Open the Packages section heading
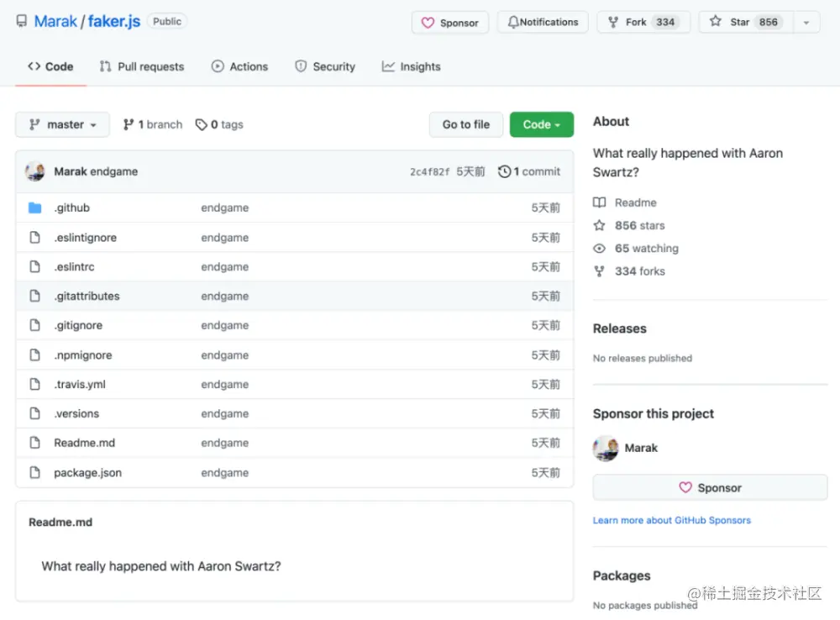Viewport: 840px width, 620px height. pyautogui.click(x=622, y=575)
